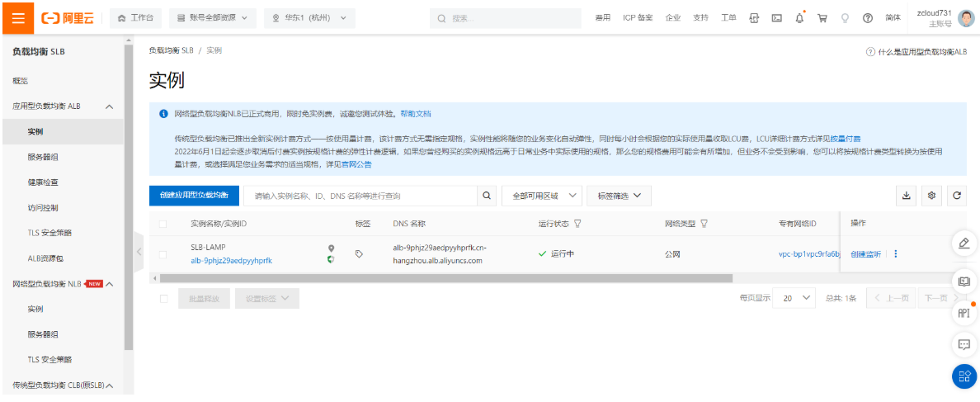Collapse 网络型负载均衡 NLB section

(x=110, y=284)
